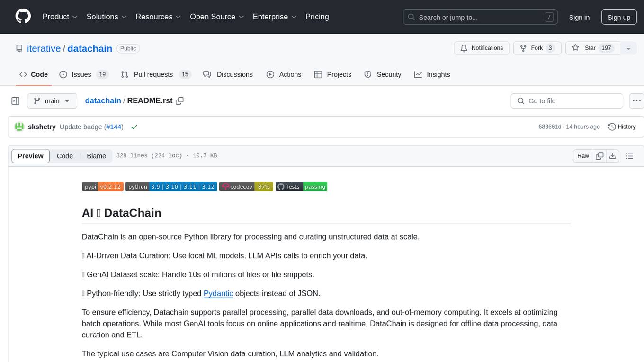The height and width of the screenshot is (362, 644).
Task: Switch to the Actions tab
Action: pyautogui.click(x=284, y=74)
